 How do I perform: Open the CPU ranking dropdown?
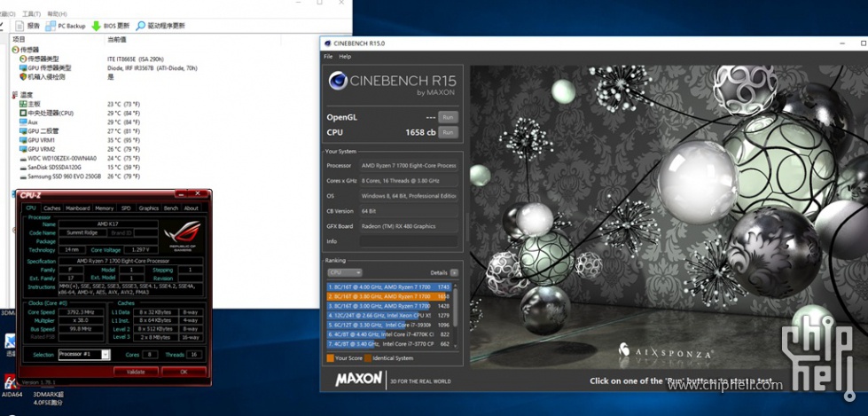(344, 272)
